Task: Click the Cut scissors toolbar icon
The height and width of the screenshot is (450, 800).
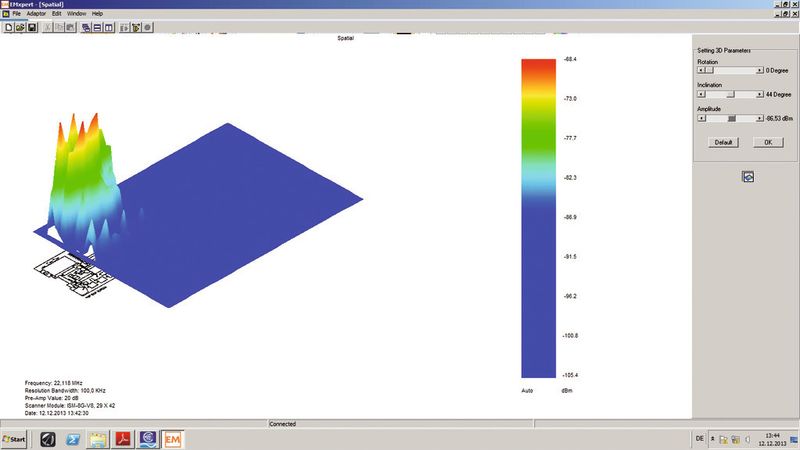Action: [47, 28]
